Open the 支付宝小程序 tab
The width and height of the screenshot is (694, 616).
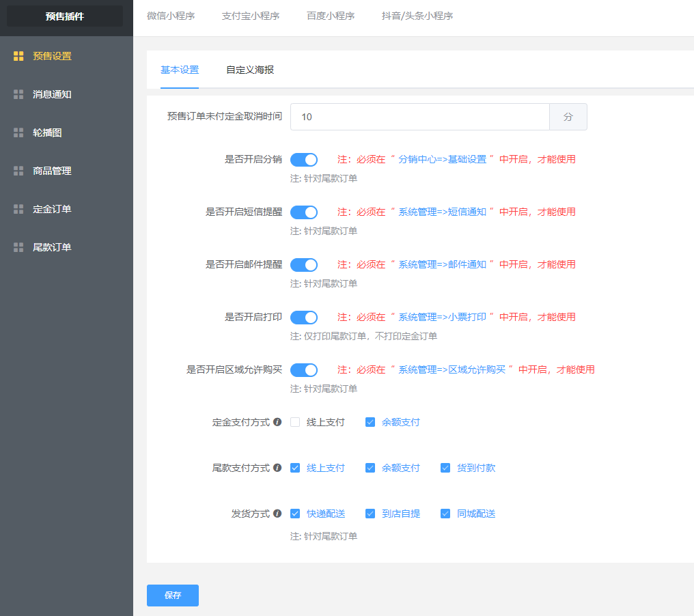tap(251, 16)
